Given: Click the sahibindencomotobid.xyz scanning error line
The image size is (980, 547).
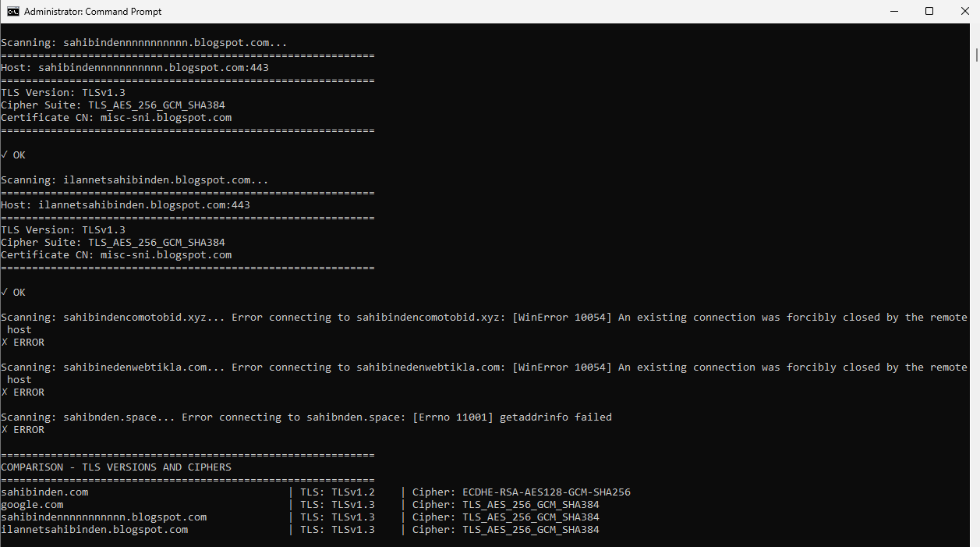Looking at the screenshot, I should [484, 323].
